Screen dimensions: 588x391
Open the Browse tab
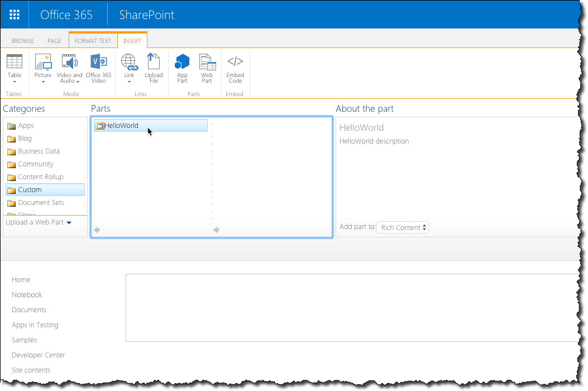(x=23, y=41)
